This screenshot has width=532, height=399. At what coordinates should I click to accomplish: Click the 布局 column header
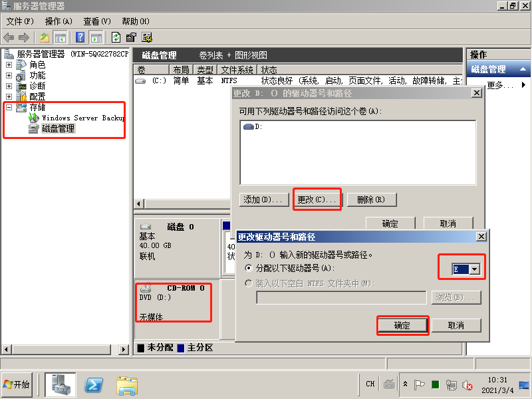(x=181, y=70)
